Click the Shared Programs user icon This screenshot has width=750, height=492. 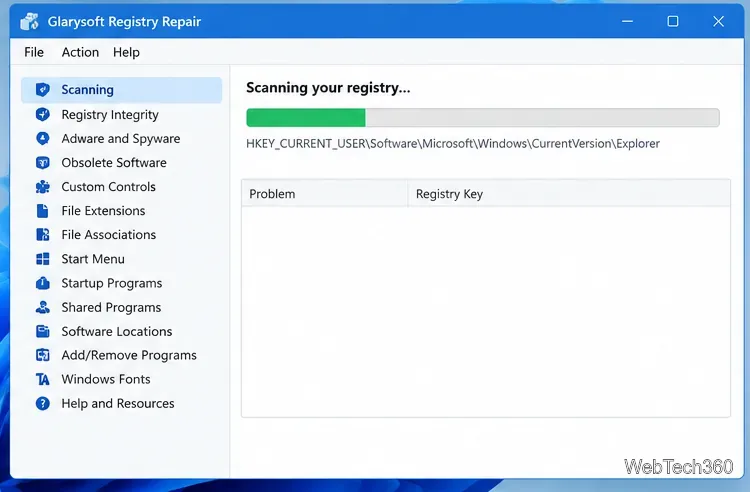(x=43, y=307)
